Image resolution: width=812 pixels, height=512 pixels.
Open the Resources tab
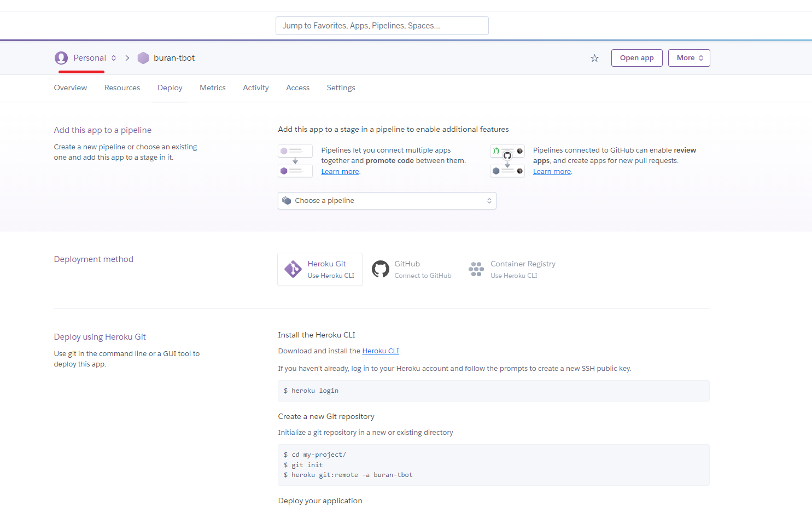pos(122,88)
